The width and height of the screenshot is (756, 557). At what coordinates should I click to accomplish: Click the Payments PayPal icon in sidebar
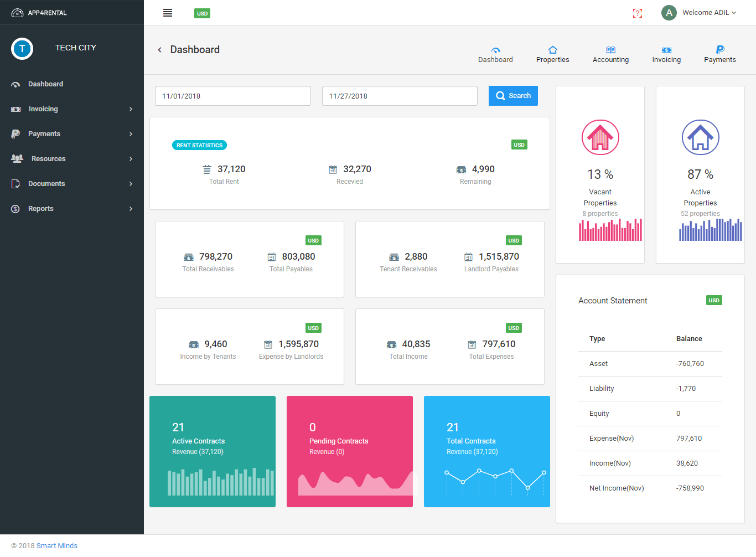click(x=15, y=134)
